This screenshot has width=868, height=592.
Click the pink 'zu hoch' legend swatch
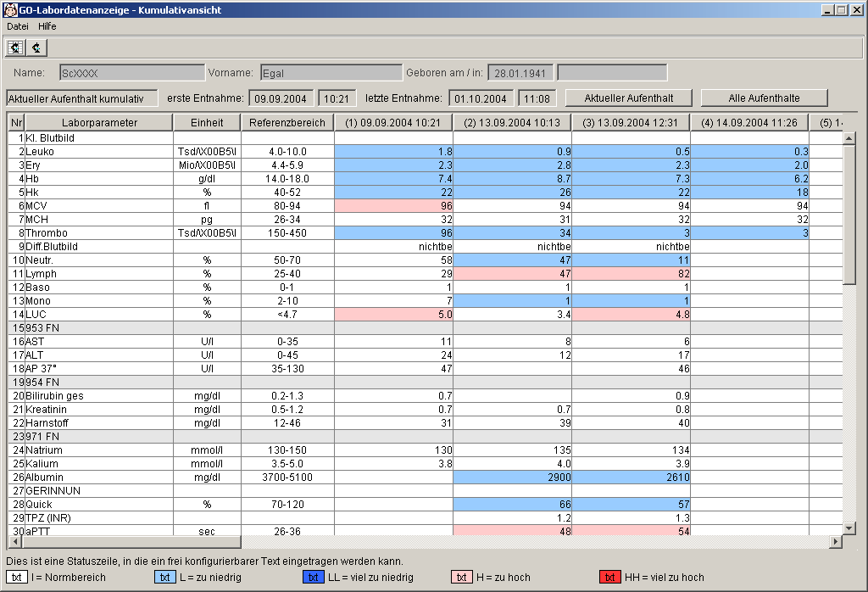pyautogui.click(x=462, y=577)
